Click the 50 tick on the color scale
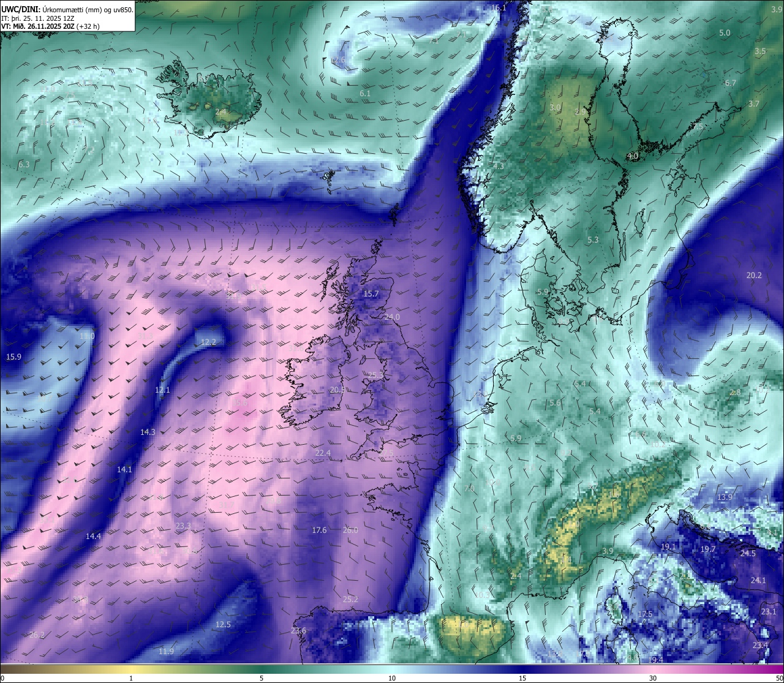The image size is (784, 683). coord(779,678)
